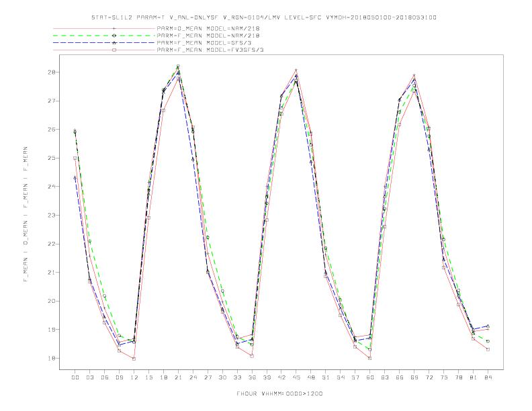Click x-axis forecast hour label 81

pyautogui.click(x=474, y=377)
